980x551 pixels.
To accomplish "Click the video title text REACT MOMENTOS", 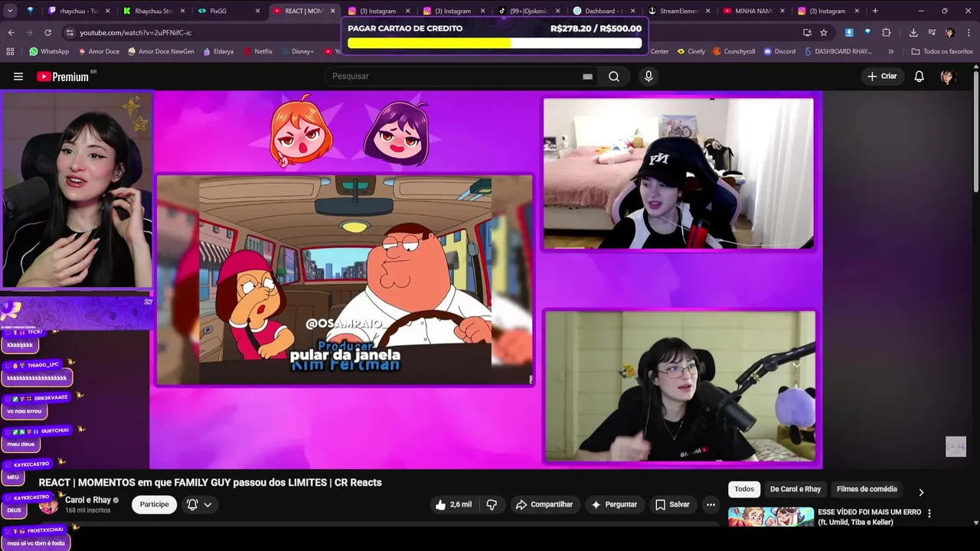I will [x=210, y=482].
